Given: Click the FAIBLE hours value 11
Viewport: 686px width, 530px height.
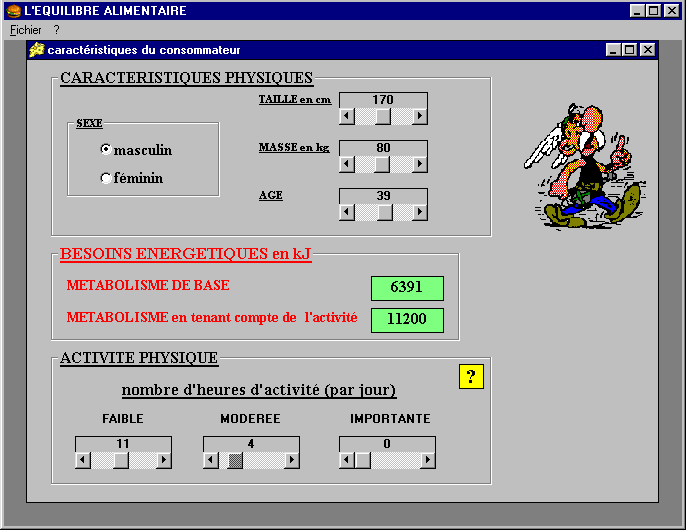Looking at the screenshot, I should point(123,444).
